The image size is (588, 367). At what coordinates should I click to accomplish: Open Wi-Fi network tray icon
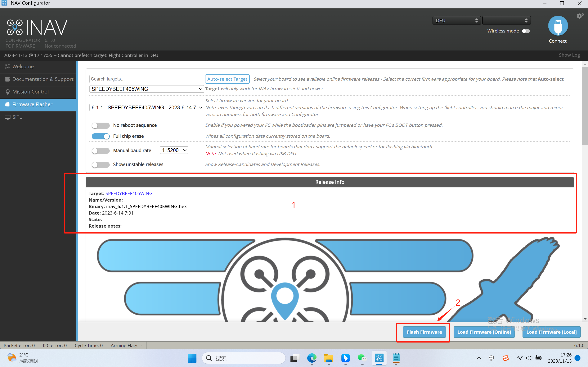pos(520,358)
